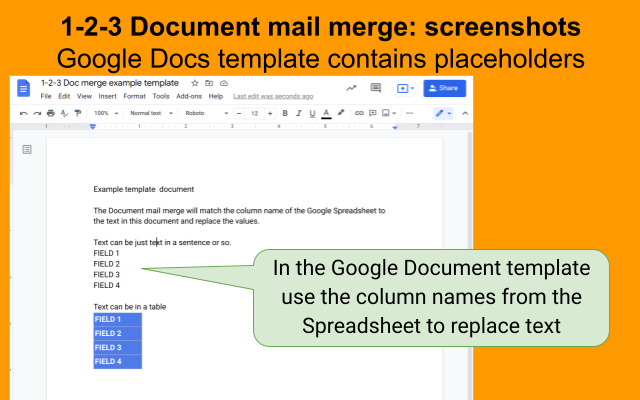Collapse the menus with the up chevron
The width and height of the screenshot is (640, 400).
coord(465,113)
